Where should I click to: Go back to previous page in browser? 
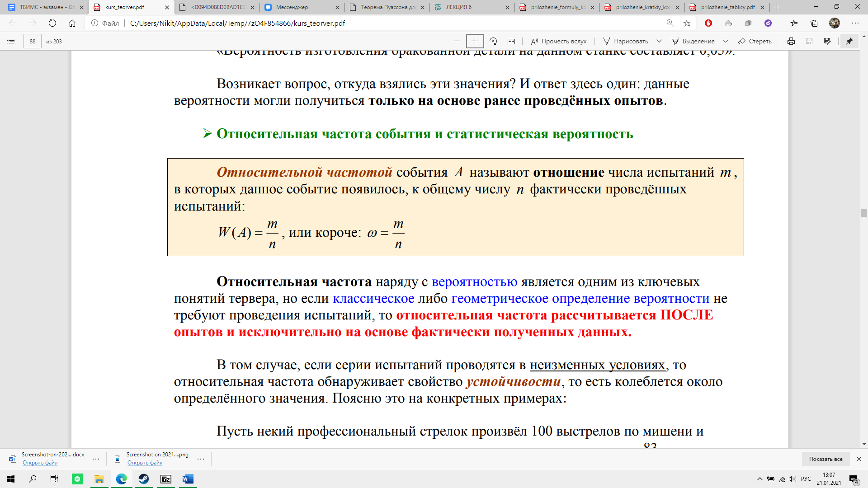pyautogui.click(x=13, y=23)
